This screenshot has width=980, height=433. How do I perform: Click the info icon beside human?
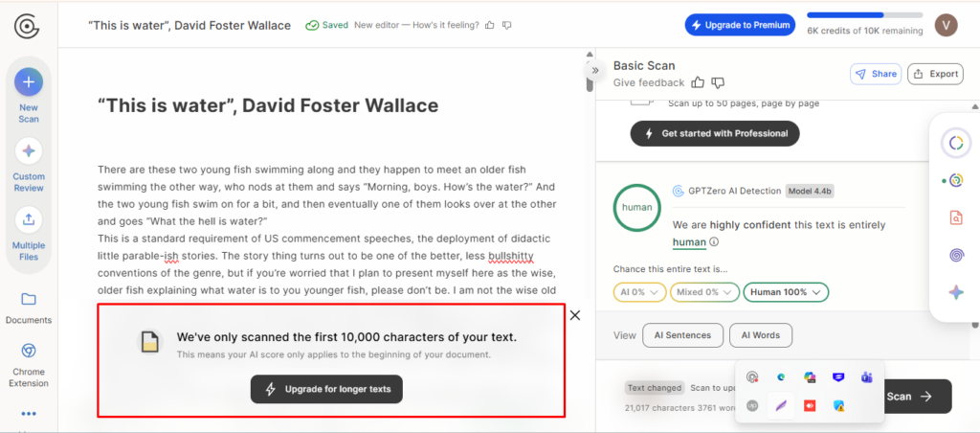[x=714, y=242]
